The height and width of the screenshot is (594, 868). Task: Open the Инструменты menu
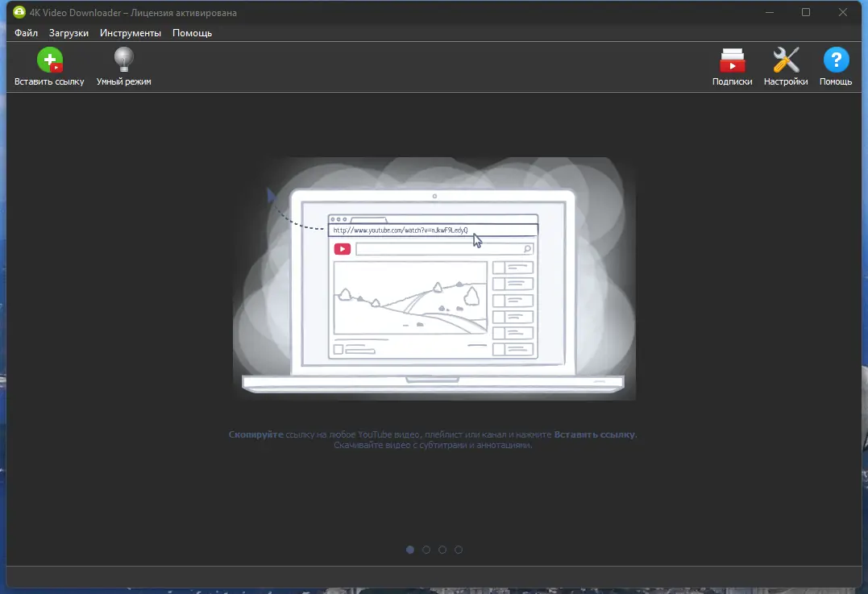coord(130,33)
